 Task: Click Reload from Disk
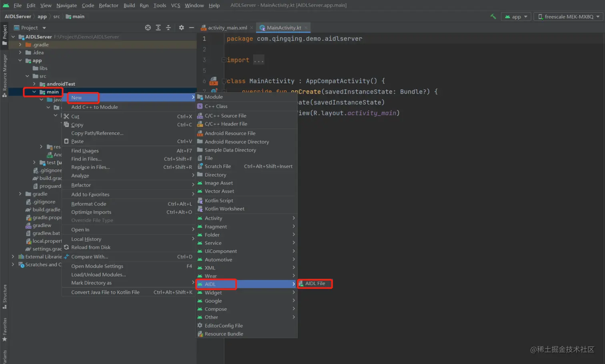click(129, 247)
